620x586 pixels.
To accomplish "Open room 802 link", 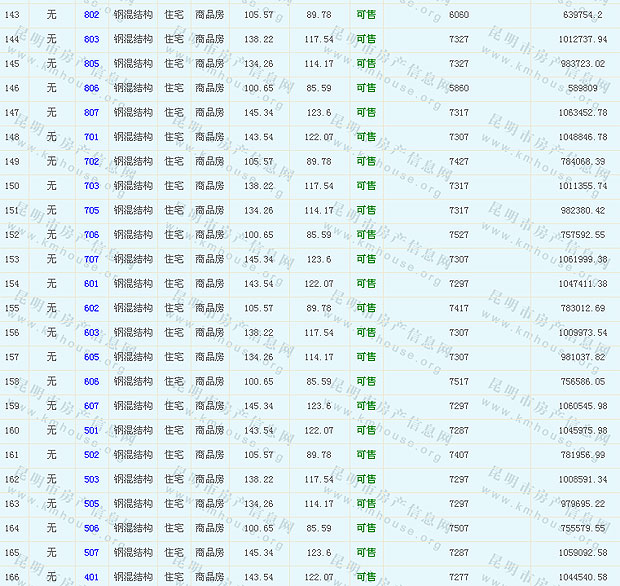I will (91, 15).
